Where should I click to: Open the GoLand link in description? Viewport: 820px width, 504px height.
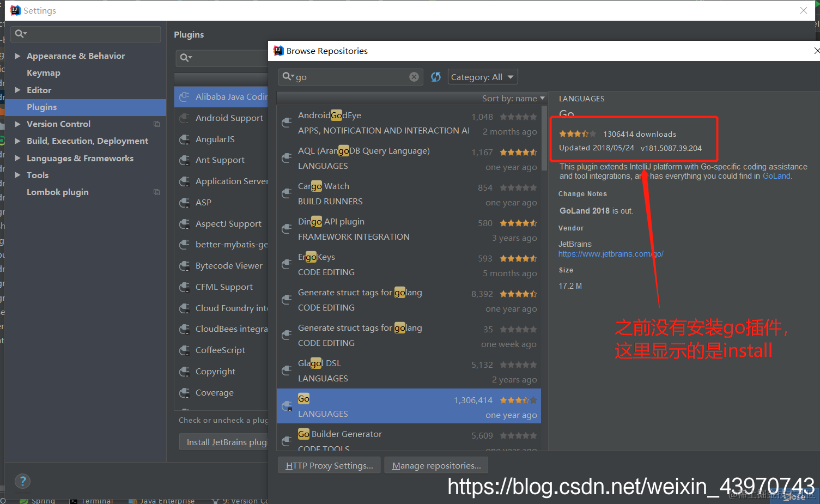click(776, 176)
